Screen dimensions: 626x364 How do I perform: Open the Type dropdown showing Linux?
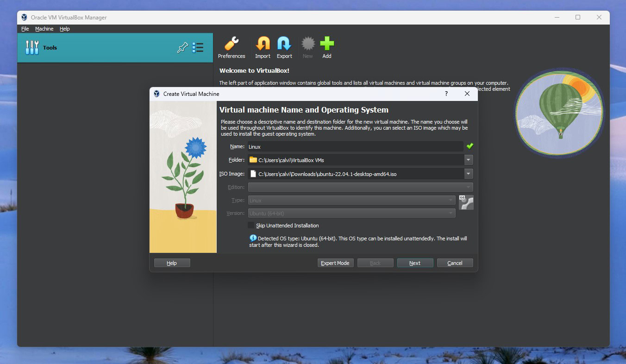click(352, 200)
